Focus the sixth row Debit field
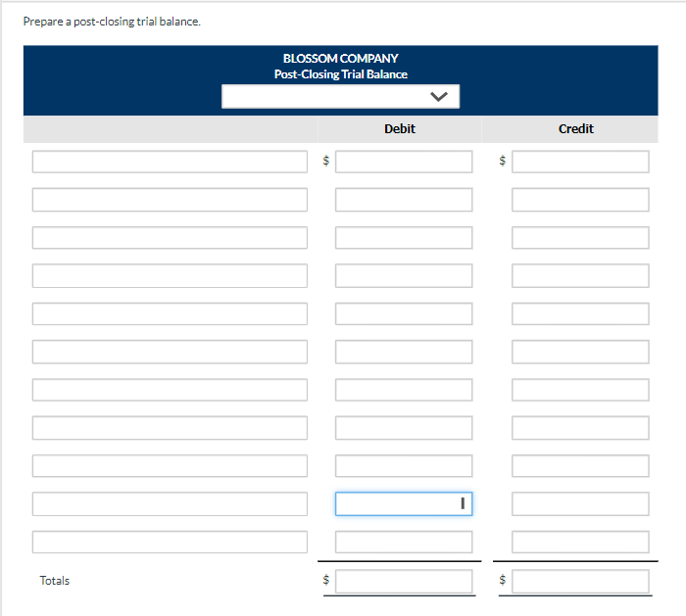Viewport: 686px width, 616px height. pos(404,352)
